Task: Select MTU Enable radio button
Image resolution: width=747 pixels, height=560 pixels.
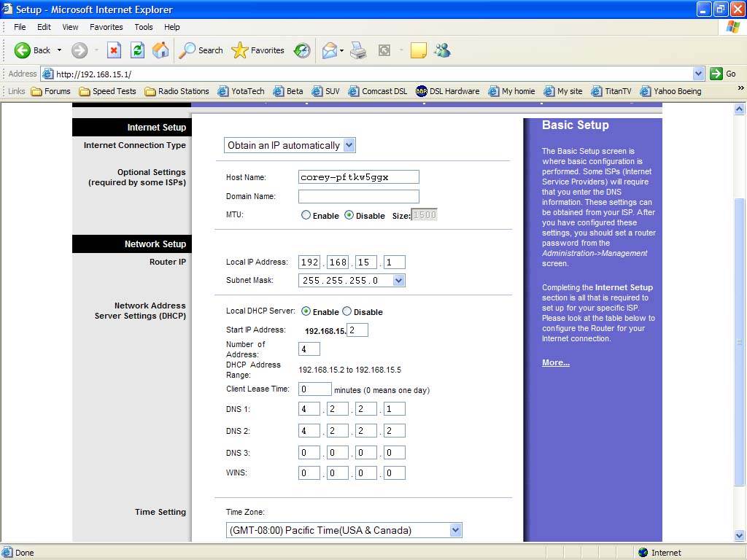Action: [x=306, y=215]
